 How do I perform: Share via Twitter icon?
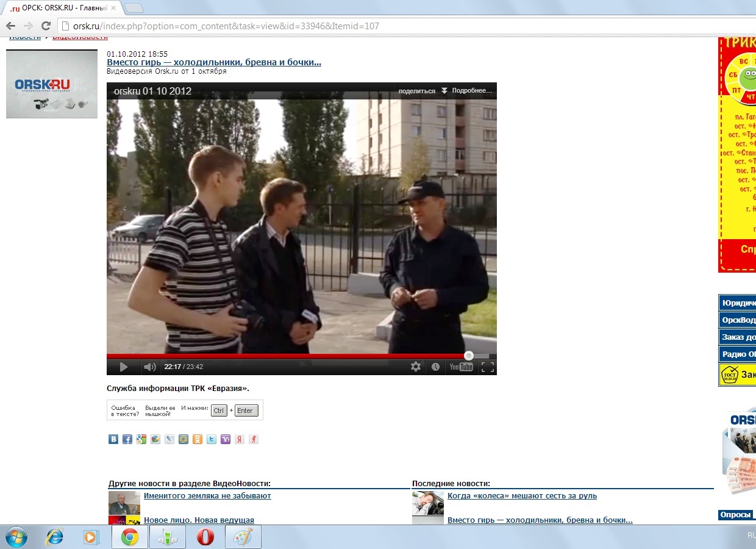pyautogui.click(x=212, y=439)
